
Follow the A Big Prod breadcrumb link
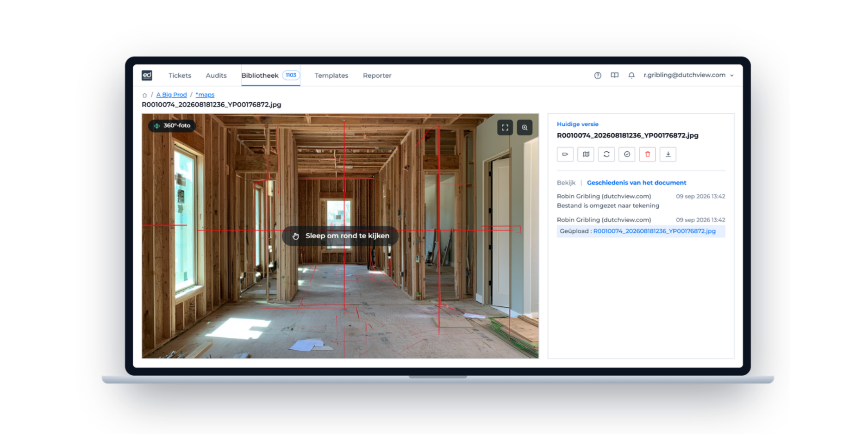171,95
